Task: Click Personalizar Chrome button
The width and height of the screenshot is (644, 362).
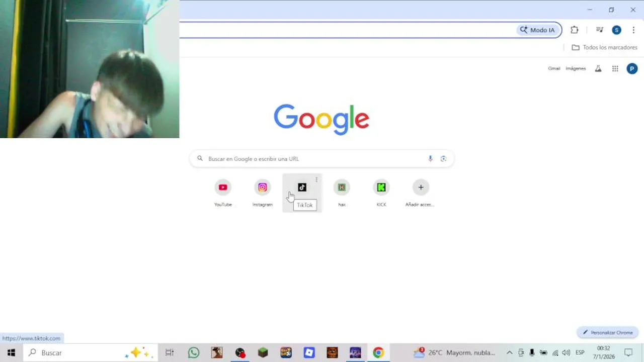Action: [608, 332]
